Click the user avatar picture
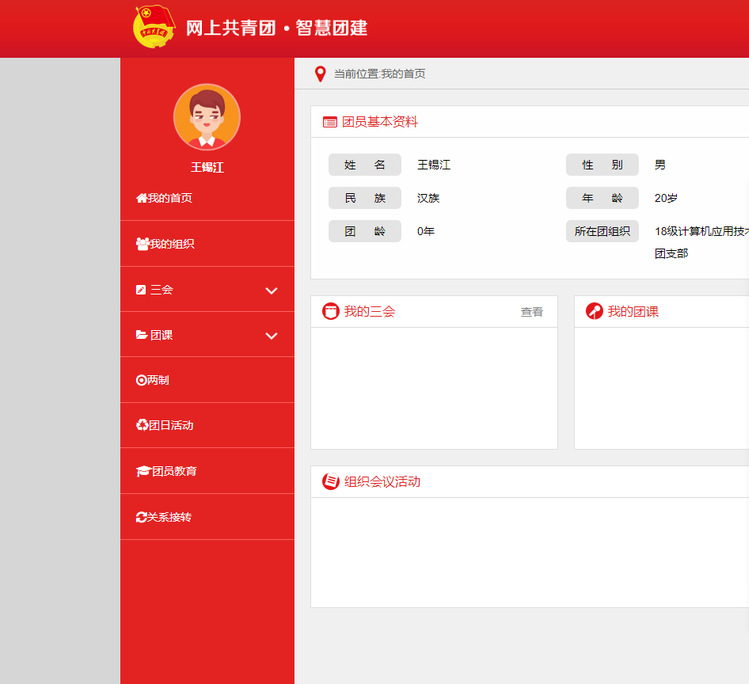The width and height of the screenshot is (749, 684). click(x=207, y=117)
